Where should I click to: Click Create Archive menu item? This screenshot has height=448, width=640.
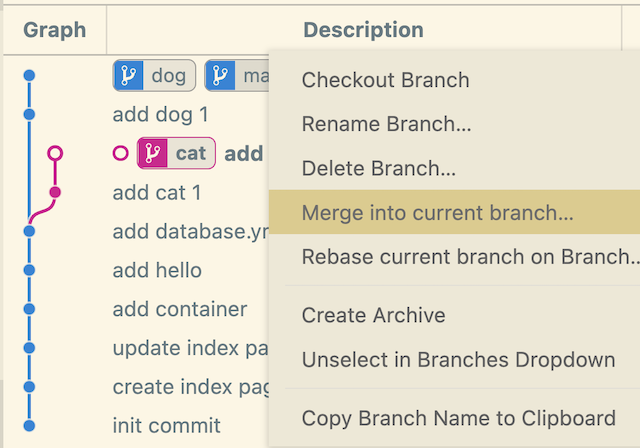pos(373,315)
